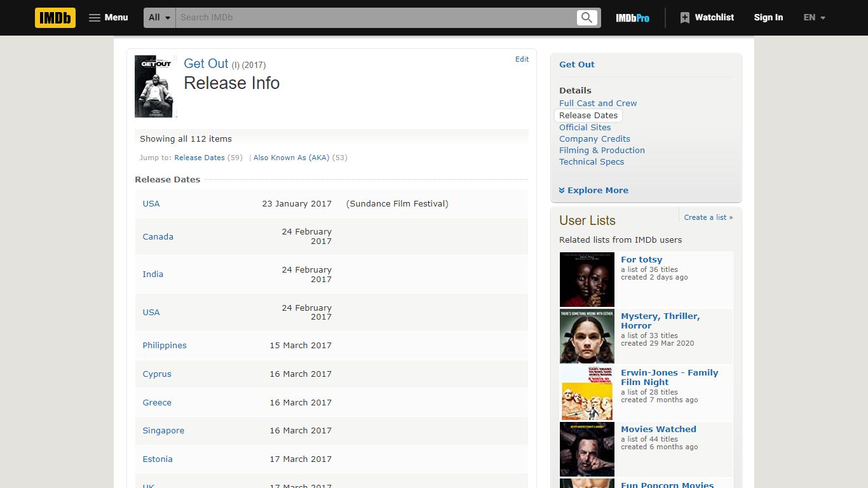This screenshot has height=488, width=868.
Task: Focus the Search IMDb field
Action: pos(376,18)
